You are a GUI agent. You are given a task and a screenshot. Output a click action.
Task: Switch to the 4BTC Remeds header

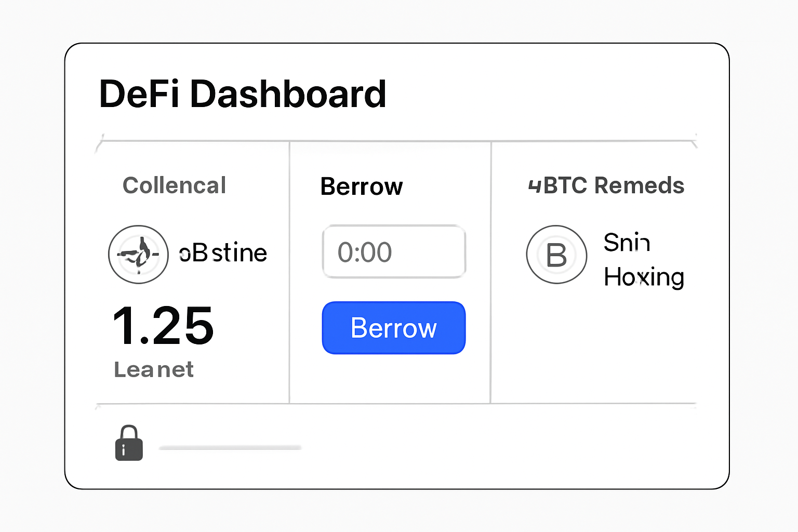point(606,185)
